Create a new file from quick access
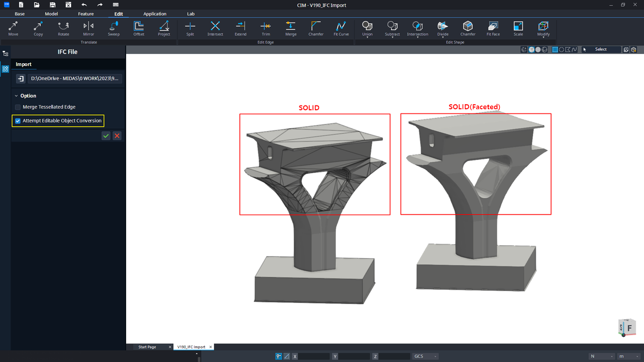 point(21,5)
